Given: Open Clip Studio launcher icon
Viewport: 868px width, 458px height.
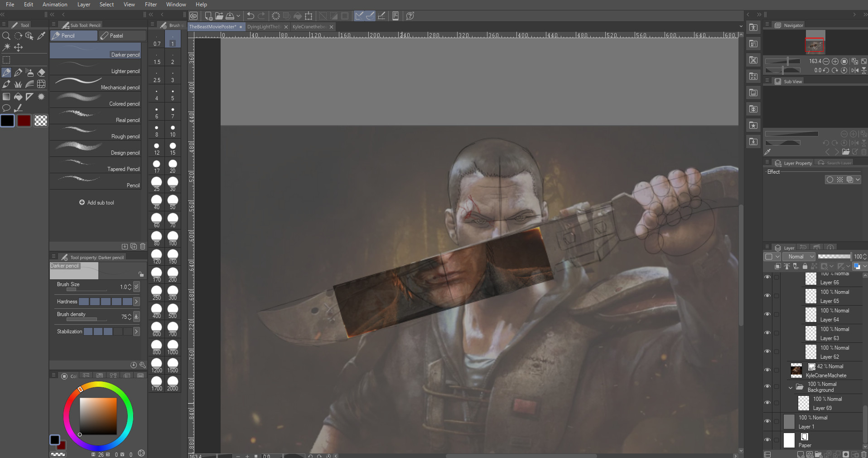Looking at the screenshot, I should [193, 16].
